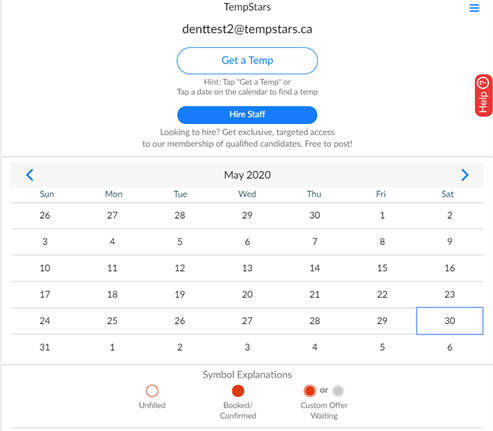Click the Unfilled hollow circle symbol

pos(152,391)
